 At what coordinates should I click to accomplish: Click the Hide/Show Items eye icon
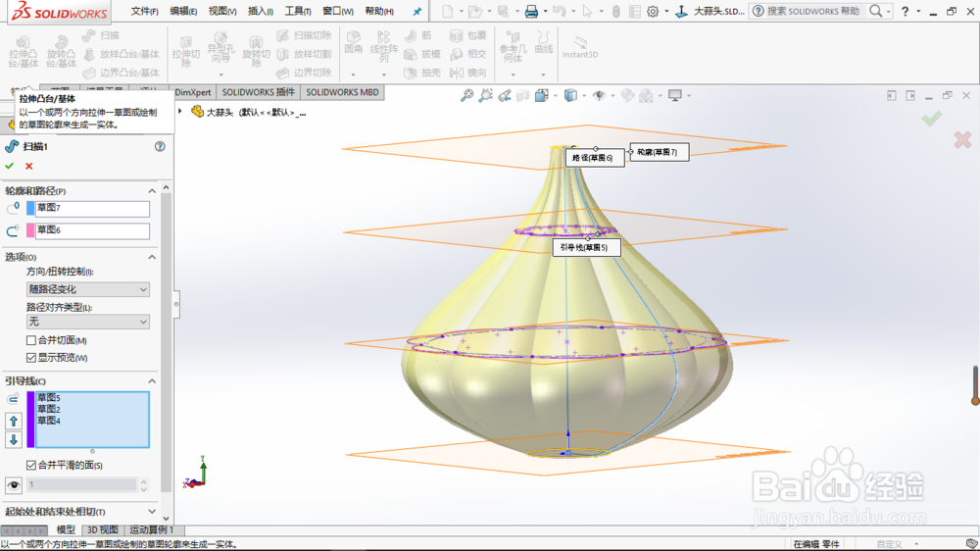[x=599, y=96]
